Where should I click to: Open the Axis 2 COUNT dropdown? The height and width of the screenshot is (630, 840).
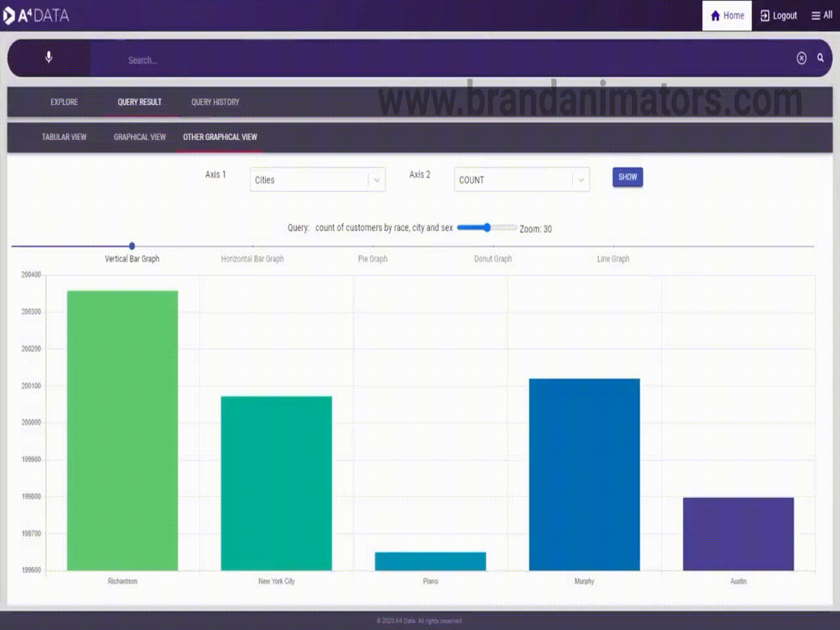point(522,180)
